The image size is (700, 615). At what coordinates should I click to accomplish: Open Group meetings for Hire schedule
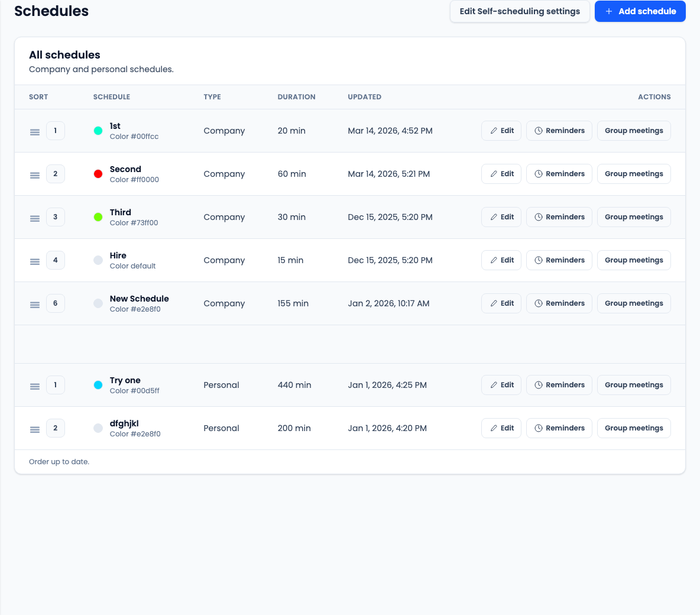click(x=634, y=260)
